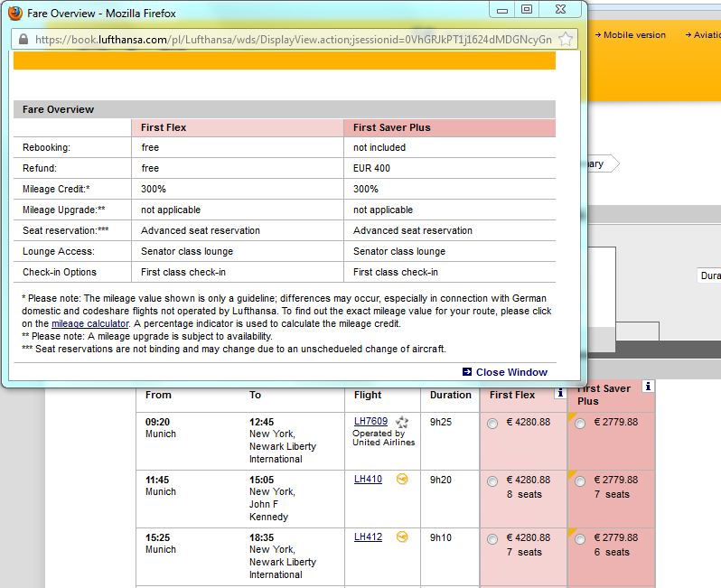Bookmark the page with the star icon
721x588 pixels.
point(566,39)
